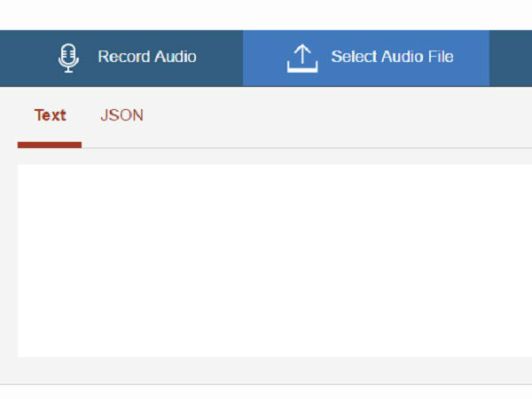
Task: View raw output via JSON tab label
Action: pyautogui.click(x=121, y=115)
